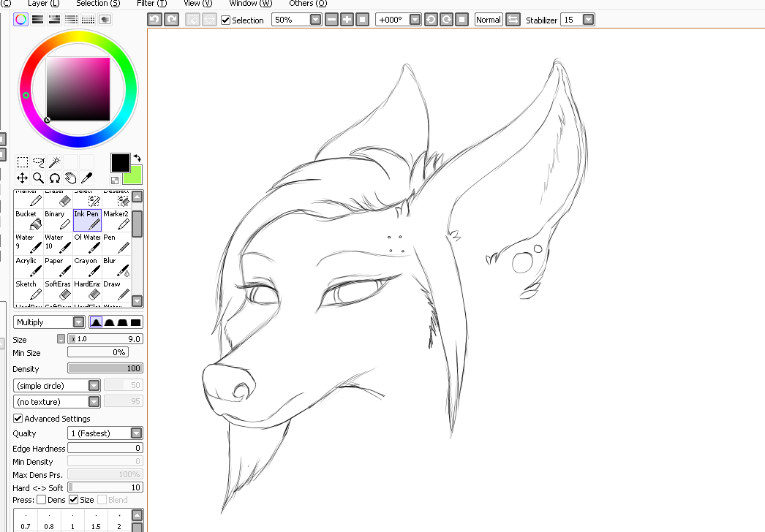
Task: Select the flat square brush edge shape
Action: point(135,322)
